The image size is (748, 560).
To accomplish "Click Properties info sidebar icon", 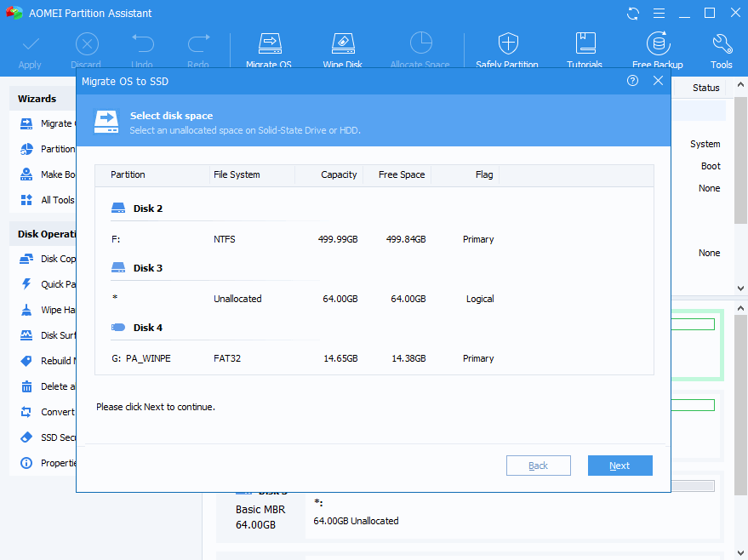I will point(26,463).
